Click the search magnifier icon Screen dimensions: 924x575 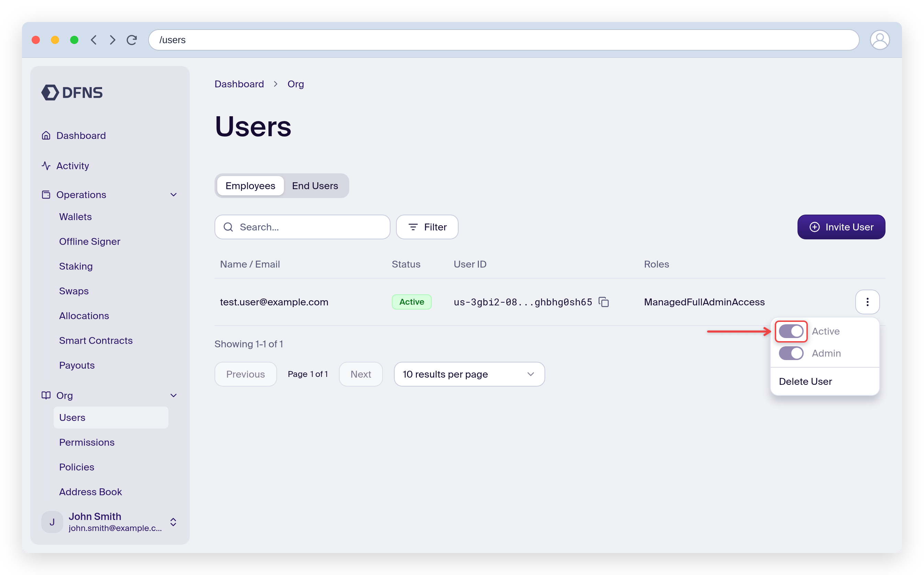click(228, 227)
